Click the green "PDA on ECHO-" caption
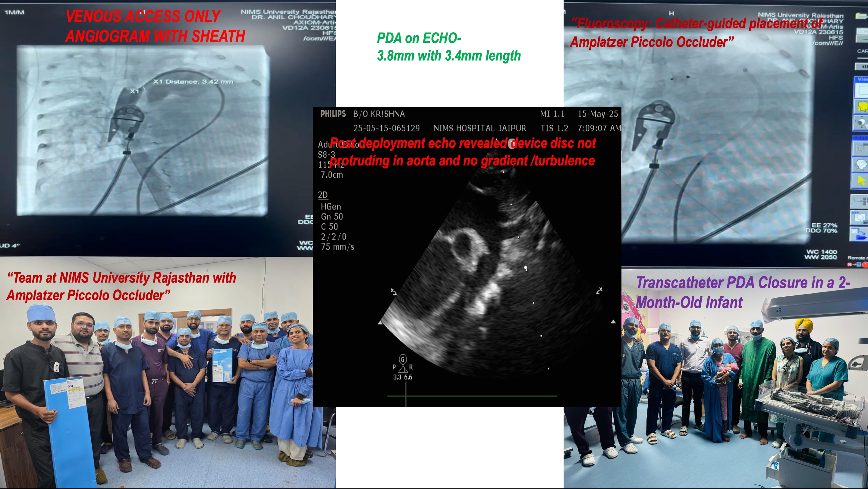 tap(419, 38)
